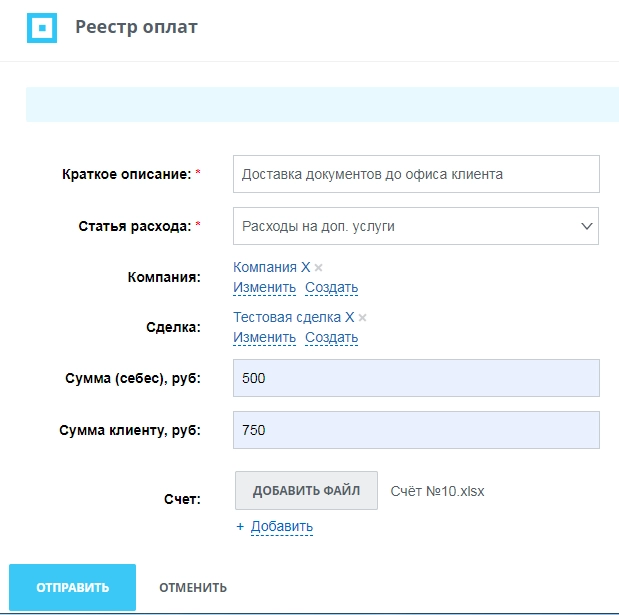Click the dropdown chevron arrow
Image resolution: width=619 pixels, height=615 pixels.
coord(587,226)
